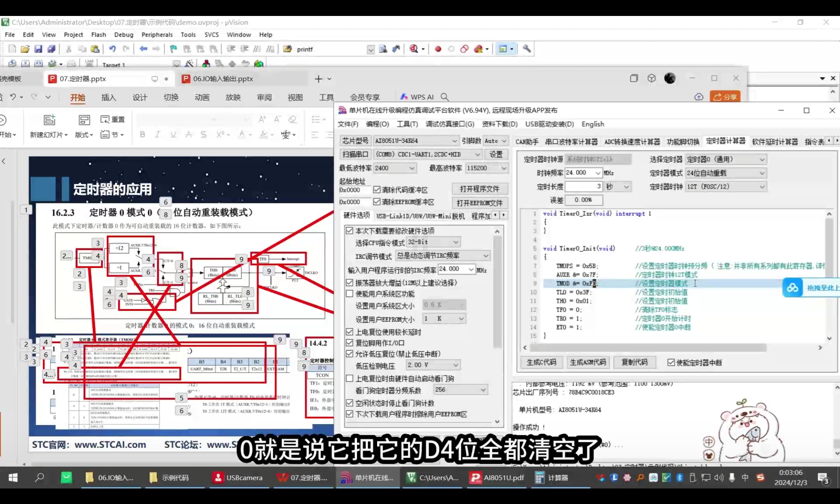Image resolution: width=840 pixels, height=504 pixels.
Task: Click the Save icon in uVision toolbar
Action: click(x=38, y=49)
